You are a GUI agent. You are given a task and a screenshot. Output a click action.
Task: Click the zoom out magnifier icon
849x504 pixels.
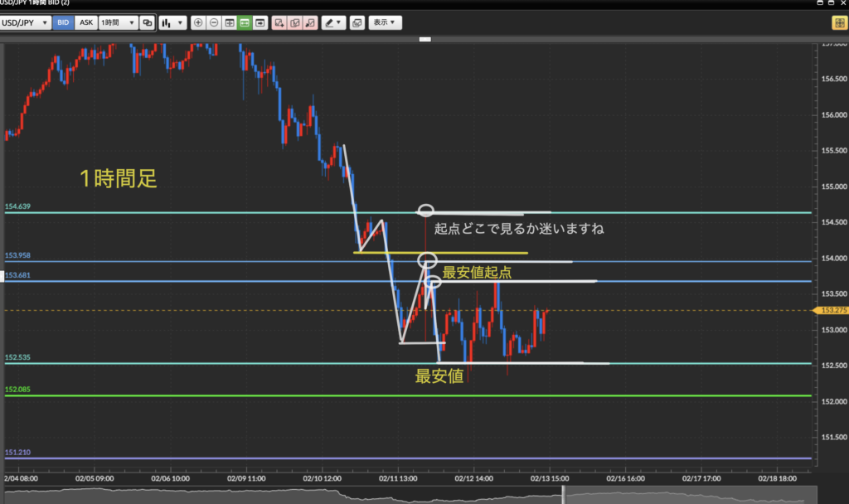point(214,23)
